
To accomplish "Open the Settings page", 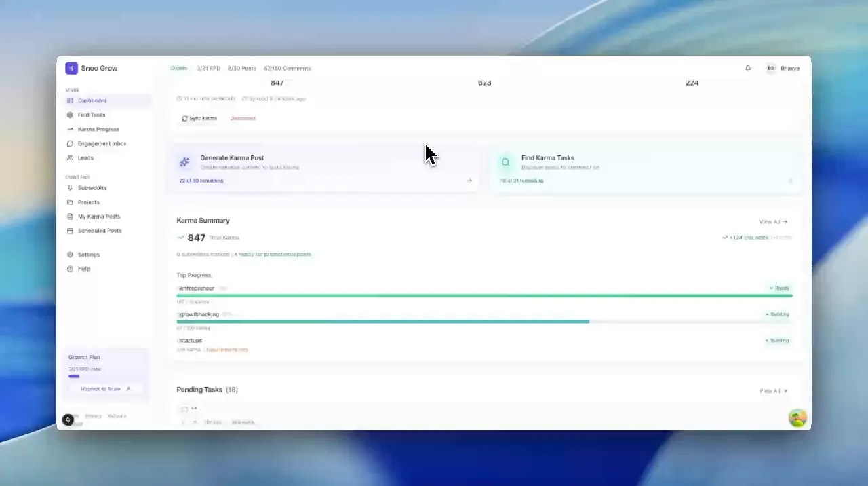I will 88,255.
